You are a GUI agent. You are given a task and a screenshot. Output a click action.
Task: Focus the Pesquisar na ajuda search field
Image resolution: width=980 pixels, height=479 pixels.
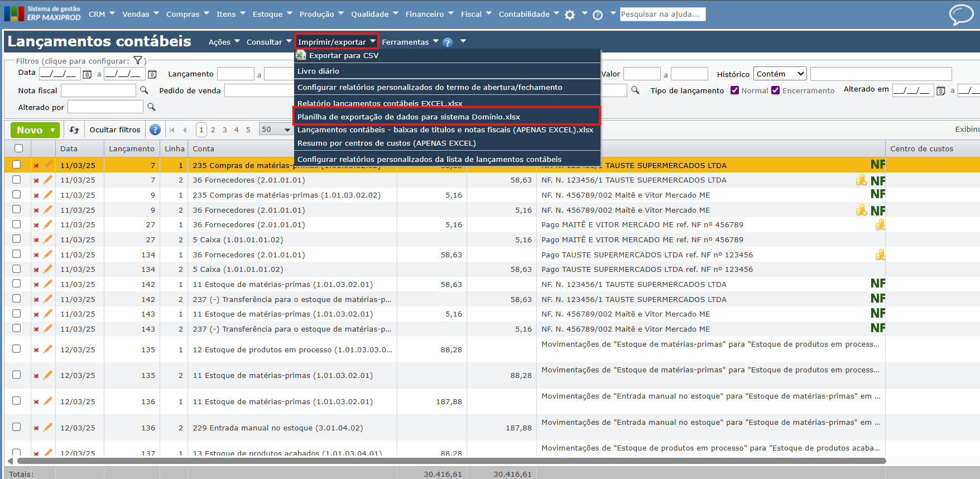(662, 14)
